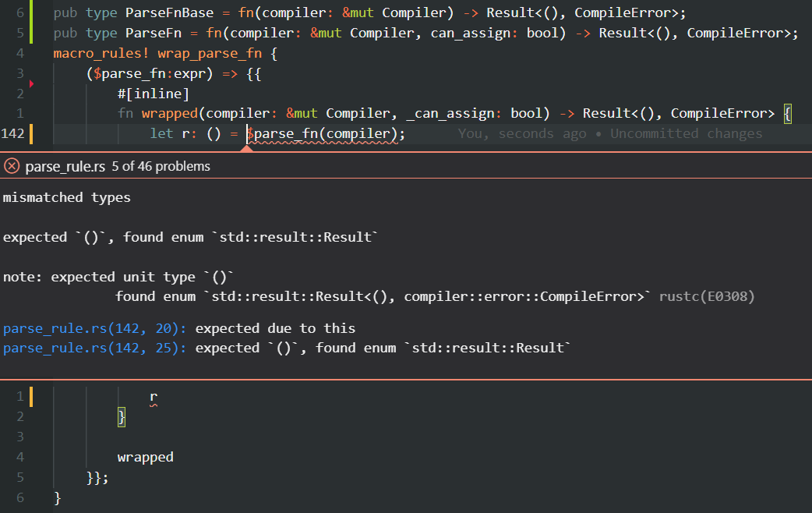Click the green change bar next to line 5
The image size is (812, 513).
click(x=30, y=33)
